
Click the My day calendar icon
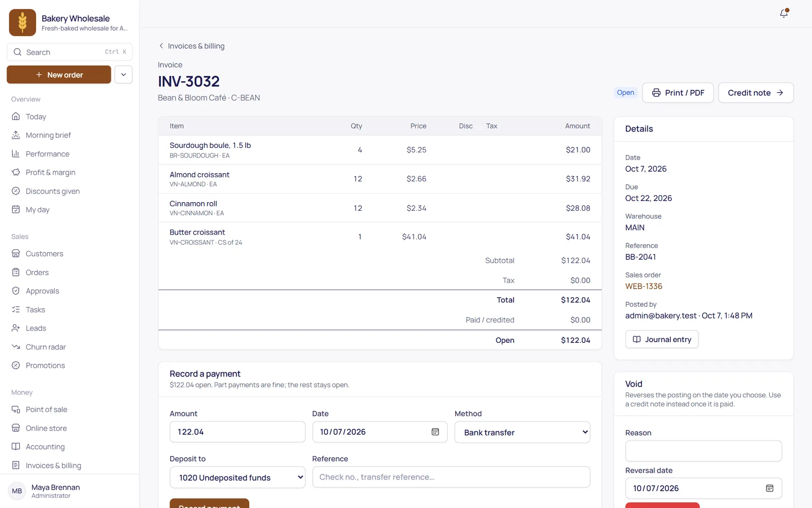coord(16,209)
